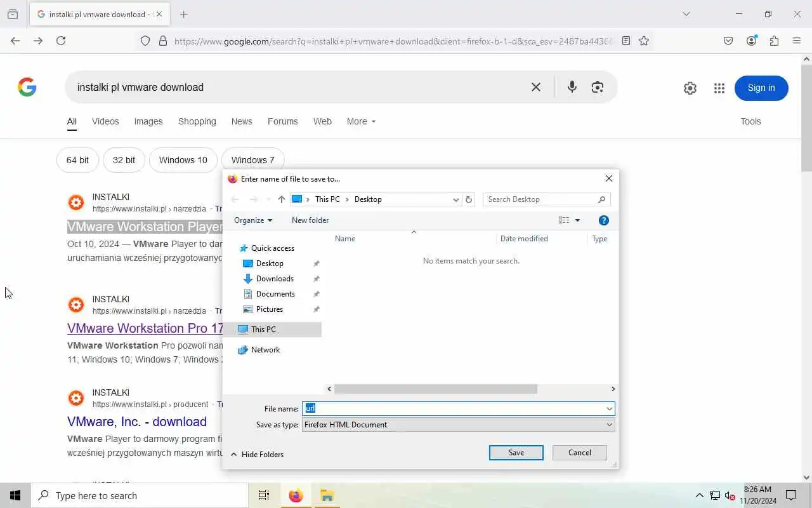Open site security padlock info
The image size is (812, 508).
(163, 41)
